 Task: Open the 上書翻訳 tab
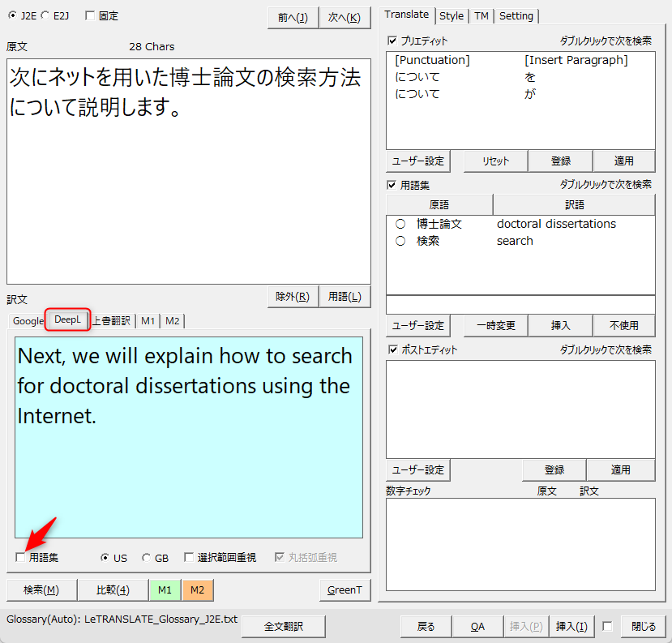(x=111, y=321)
